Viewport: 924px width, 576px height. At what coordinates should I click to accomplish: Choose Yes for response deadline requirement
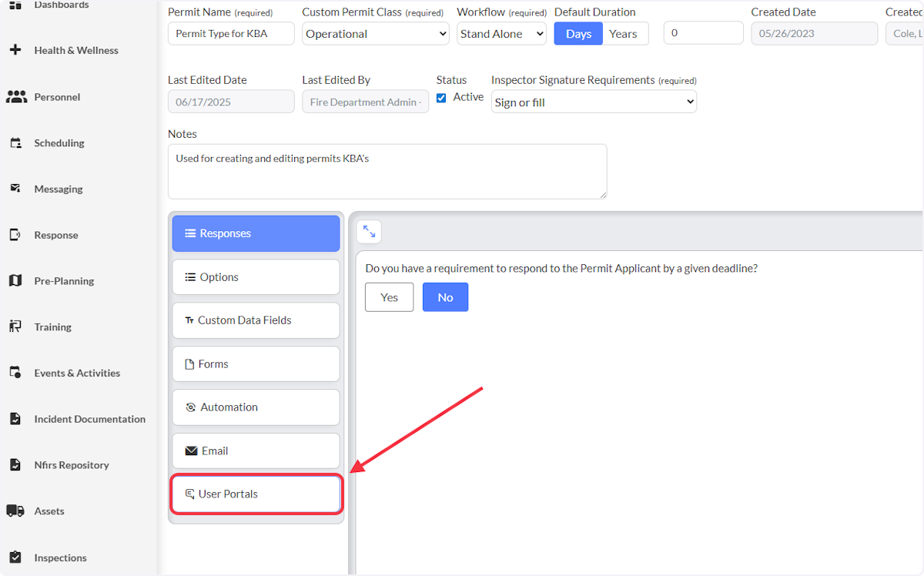389,297
